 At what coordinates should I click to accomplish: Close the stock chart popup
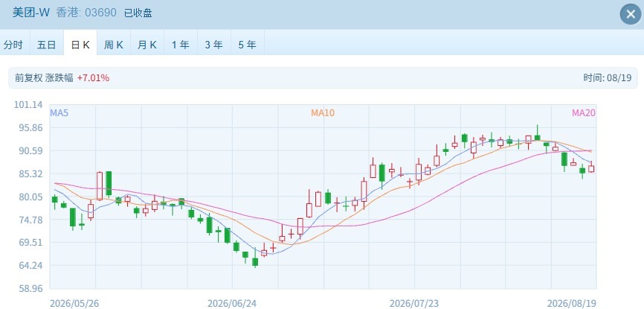[x=631, y=15]
